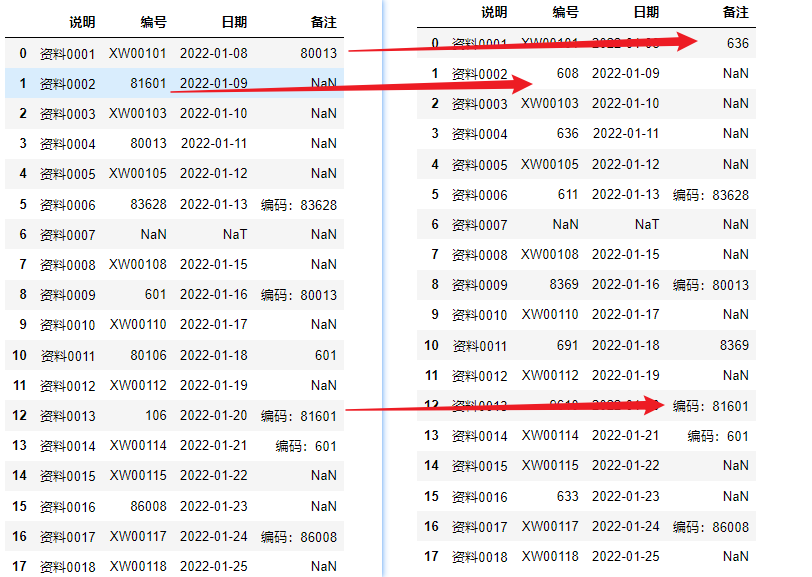
Task: Click the 说明 header in the left table
Action: 82,22
